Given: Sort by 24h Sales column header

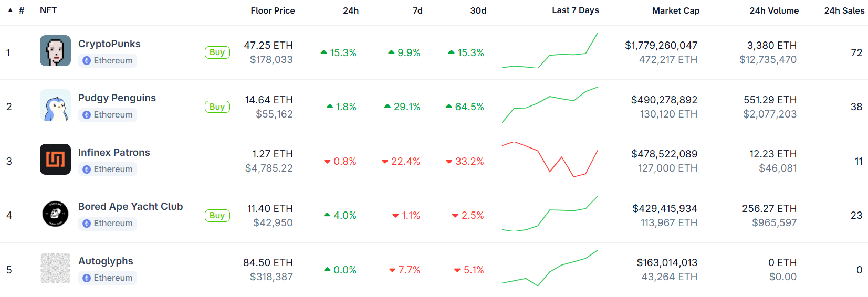Looking at the screenshot, I should click(844, 10).
